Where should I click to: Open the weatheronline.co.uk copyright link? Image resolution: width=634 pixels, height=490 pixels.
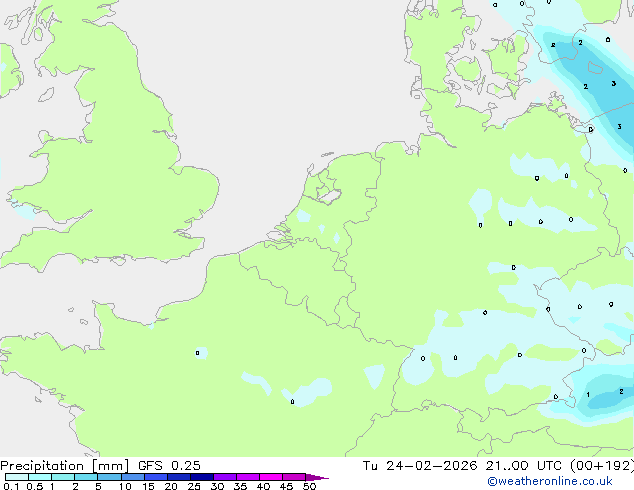(550, 481)
